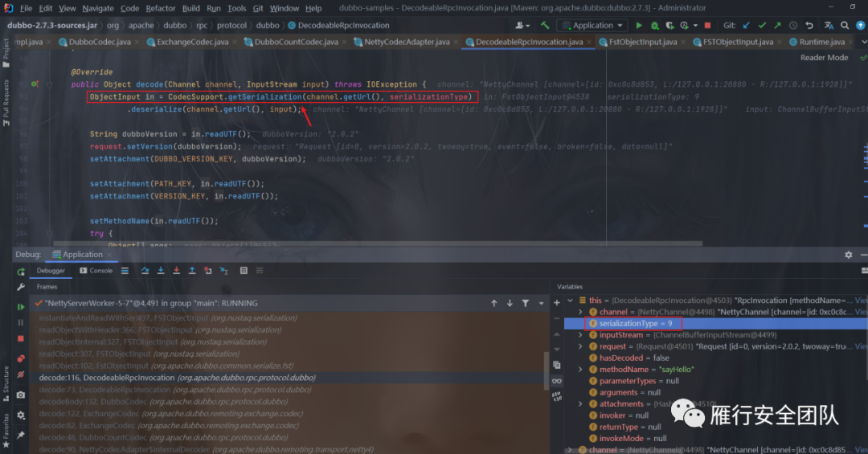The image size is (868, 454).
Task: Step out in debugger toolbar
Action: (192, 271)
